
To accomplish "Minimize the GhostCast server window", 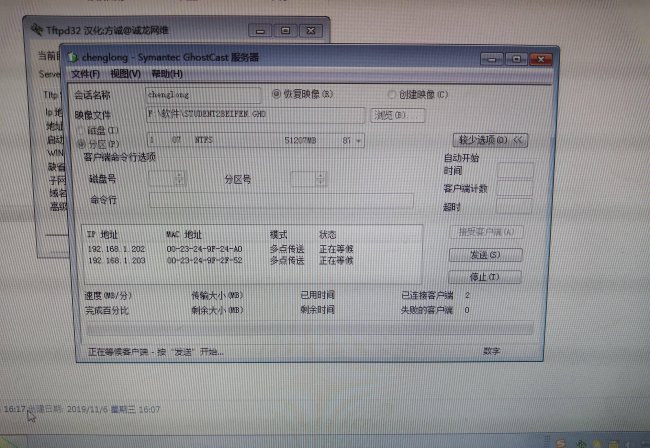I will tap(492, 59).
